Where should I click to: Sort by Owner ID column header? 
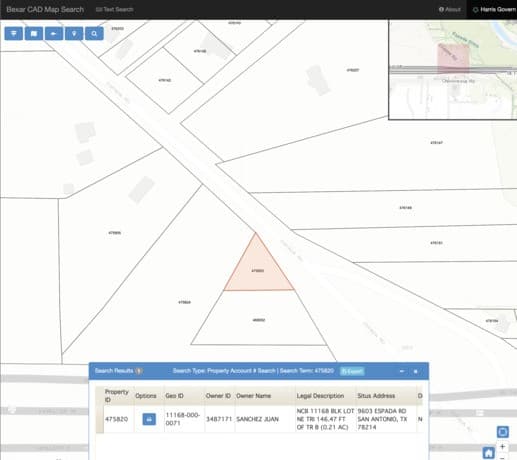(x=218, y=396)
